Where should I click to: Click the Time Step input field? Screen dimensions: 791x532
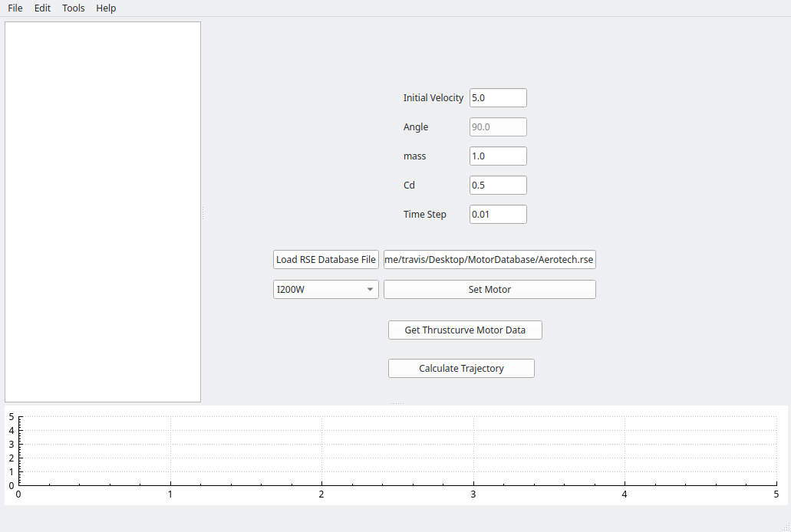click(x=498, y=215)
